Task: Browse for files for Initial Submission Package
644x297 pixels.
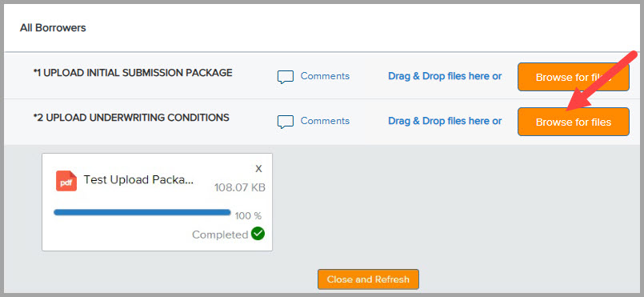Action: click(574, 77)
